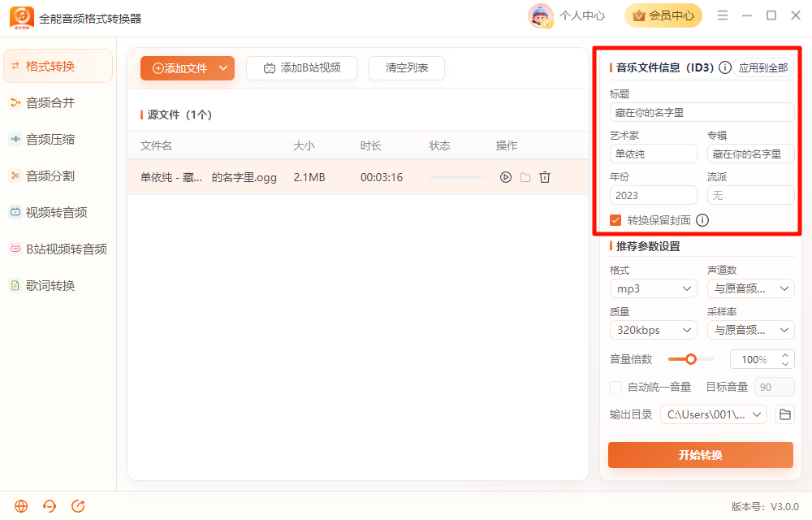This screenshot has height=520, width=812.
Task: Click the update refresh icon at bottom left
Action: (78, 506)
